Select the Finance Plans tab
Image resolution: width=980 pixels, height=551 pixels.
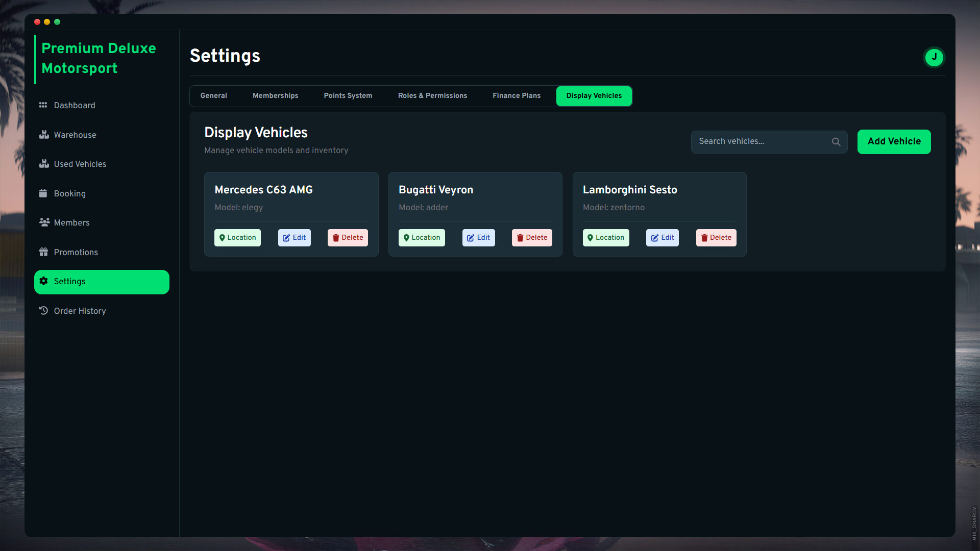click(x=517, y=96)
